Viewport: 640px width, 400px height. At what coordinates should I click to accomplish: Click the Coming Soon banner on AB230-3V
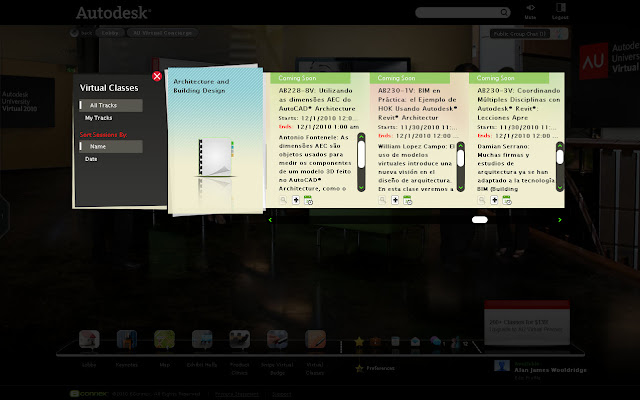(509, 78)
